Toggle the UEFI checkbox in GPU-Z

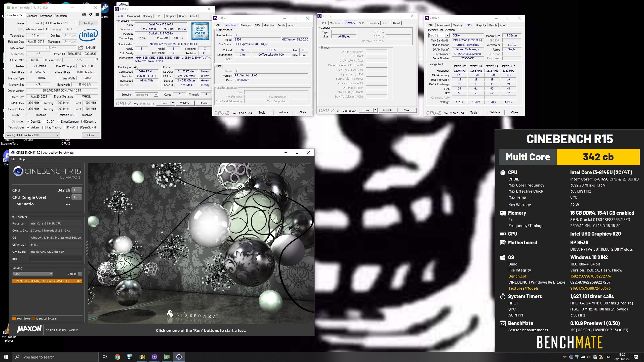(88, 48)
